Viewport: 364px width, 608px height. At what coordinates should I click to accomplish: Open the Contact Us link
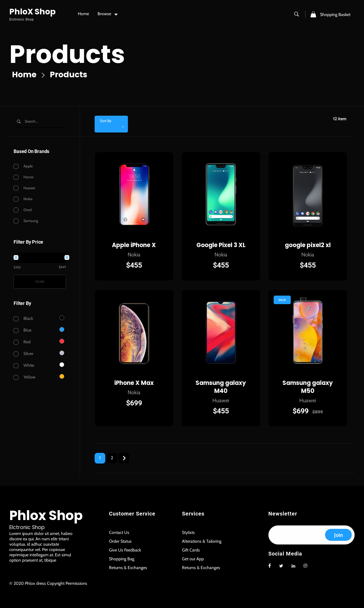(x=119, y=532)
